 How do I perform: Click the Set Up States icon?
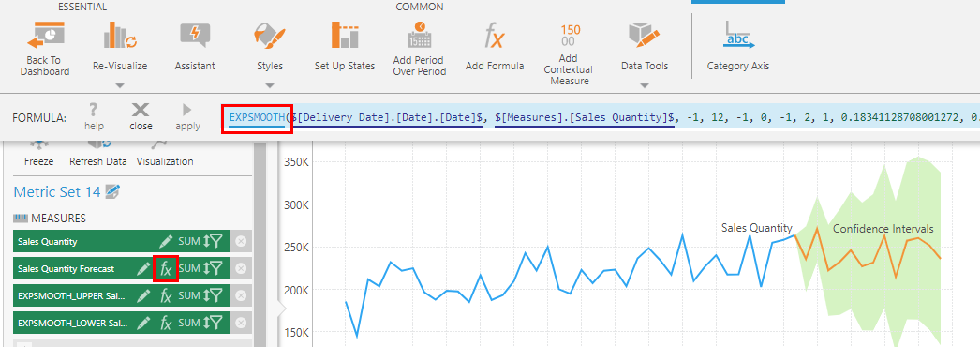(345, 36)
